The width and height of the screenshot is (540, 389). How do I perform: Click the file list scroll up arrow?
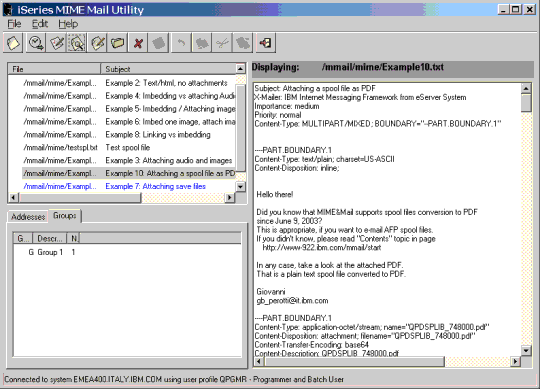point(240,69)
